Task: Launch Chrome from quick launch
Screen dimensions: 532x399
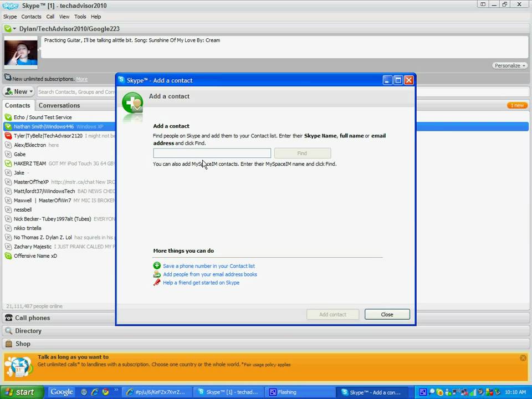Action: [x=105, y=392]
